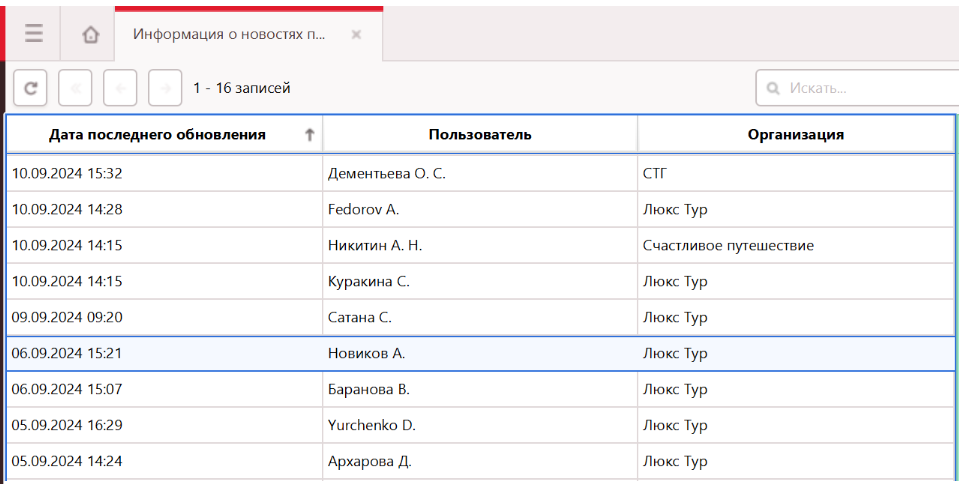Switch to Информация о новостях tab

tap(229, 34)
